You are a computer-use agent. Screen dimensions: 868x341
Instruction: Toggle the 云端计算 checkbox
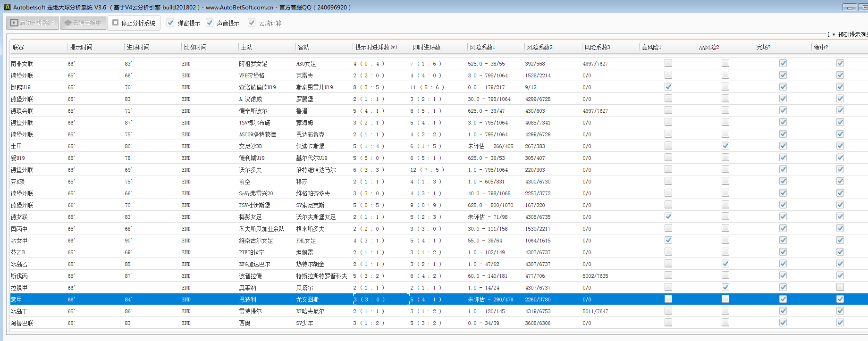(252, 23)
